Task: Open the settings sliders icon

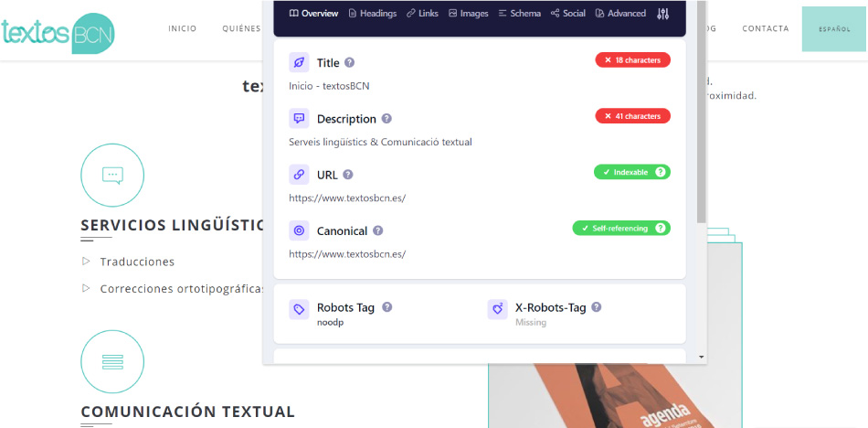Action: pyautogui.click(x=662, y=14)
